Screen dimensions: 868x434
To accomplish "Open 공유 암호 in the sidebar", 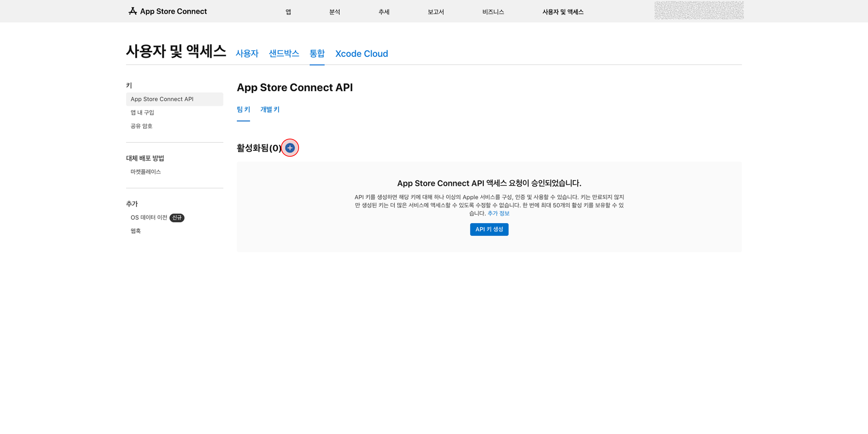I will 141,126.
